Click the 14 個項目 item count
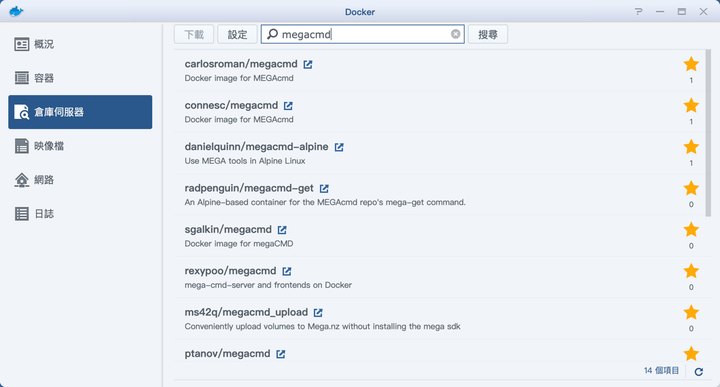 click(661, 370)
